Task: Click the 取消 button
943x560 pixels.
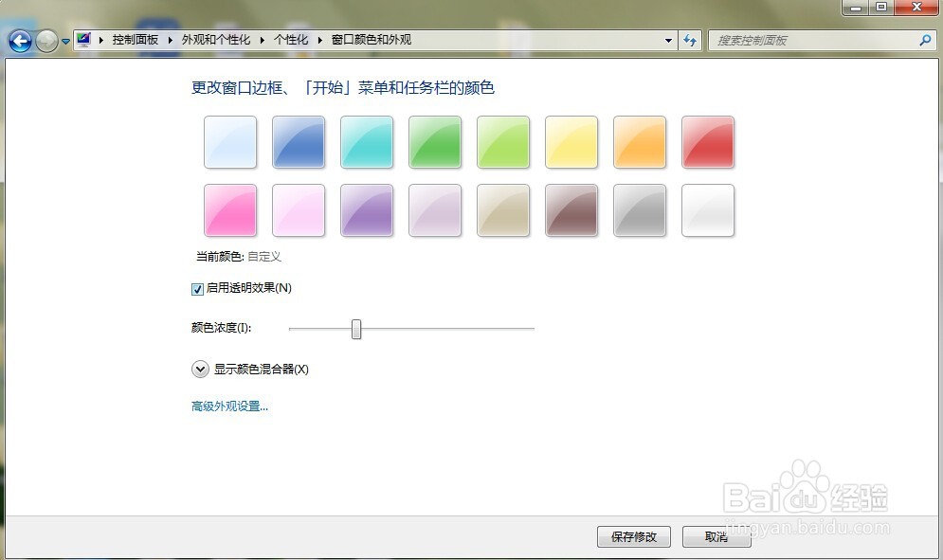Action: [x=716, y=536]
